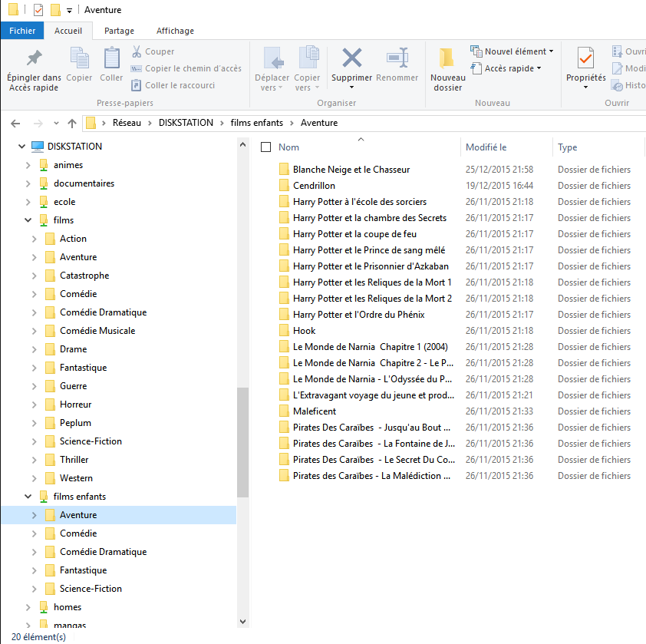This screenshot has height=644, width=646.
Task: Open the Propriétés dropdown arrow
Action: 585,88
